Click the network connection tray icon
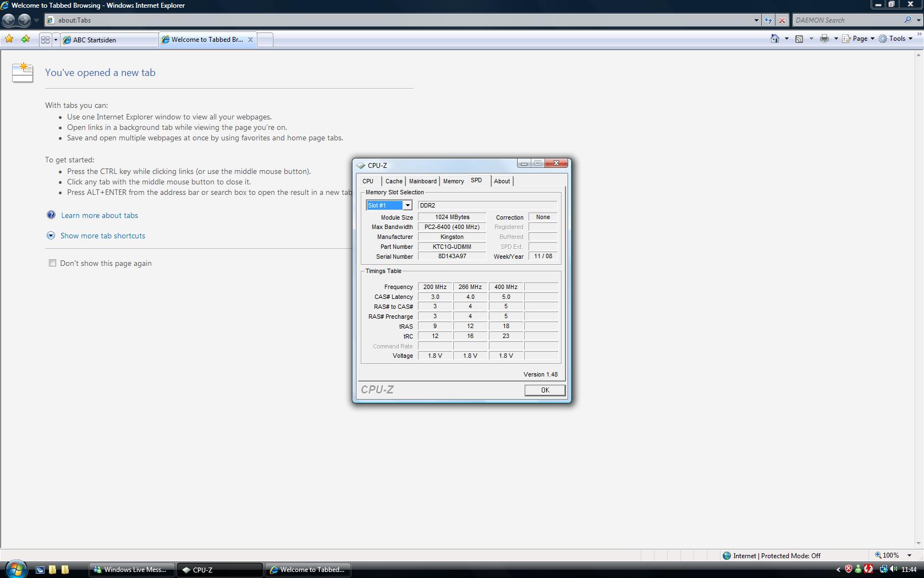 883,569
